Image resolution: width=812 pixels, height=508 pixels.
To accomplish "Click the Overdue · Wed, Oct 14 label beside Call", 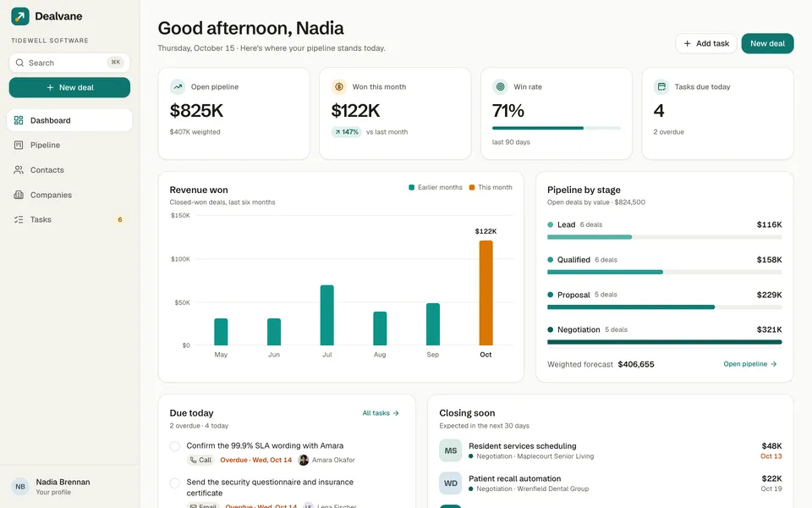I will (x=255, y=460).
